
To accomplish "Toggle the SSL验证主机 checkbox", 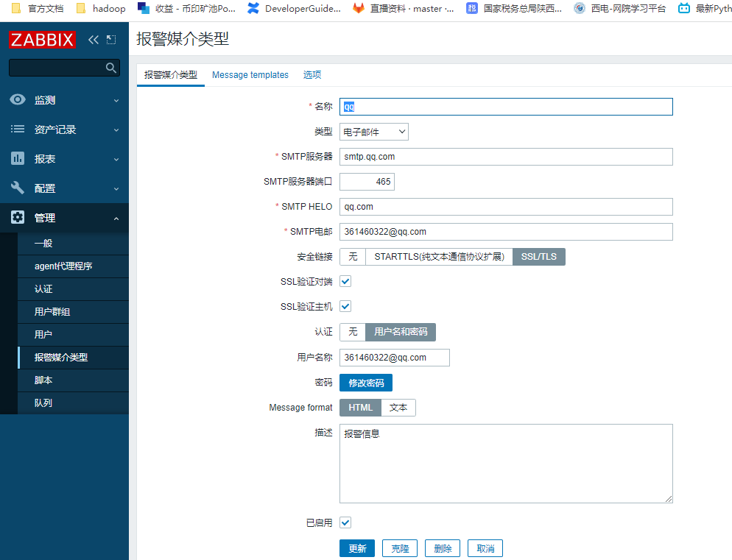I will (x=345, y=307).
